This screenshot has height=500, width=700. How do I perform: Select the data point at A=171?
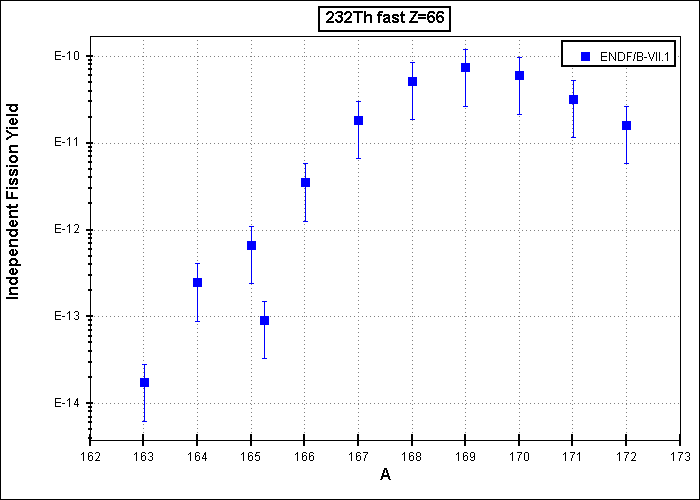pyautogui.click(x=574, y=99)
